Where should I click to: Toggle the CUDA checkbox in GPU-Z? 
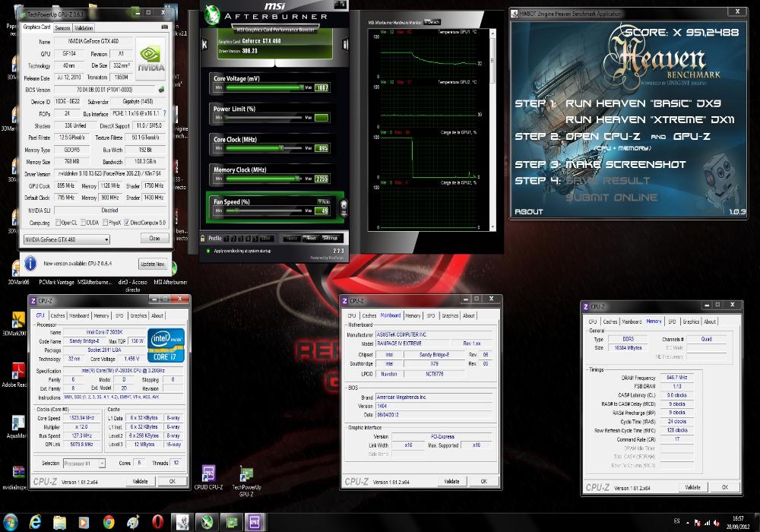(83, 223)
